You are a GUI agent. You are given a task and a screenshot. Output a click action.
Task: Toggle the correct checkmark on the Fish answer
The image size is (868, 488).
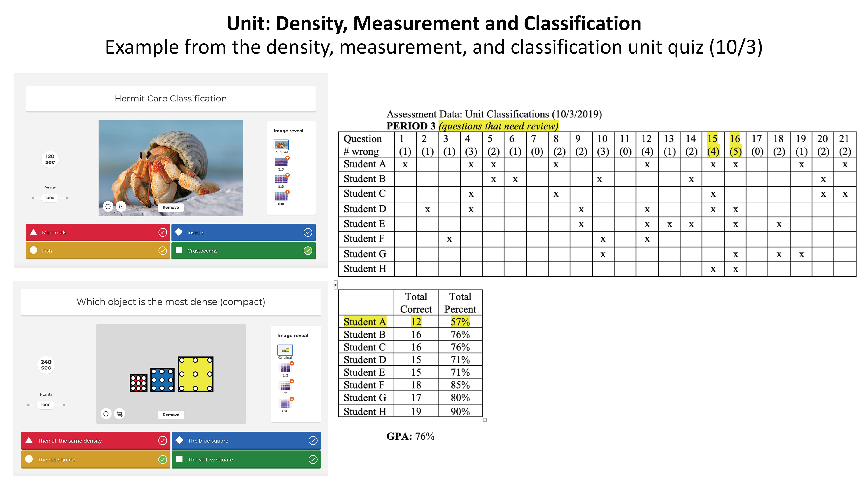[163, 251]
